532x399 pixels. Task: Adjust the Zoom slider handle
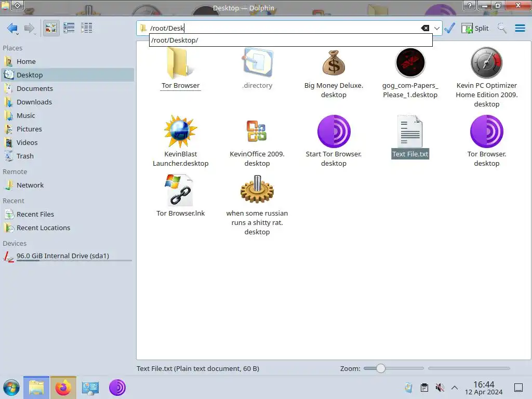pyautogui.click(x=381, y=368)
